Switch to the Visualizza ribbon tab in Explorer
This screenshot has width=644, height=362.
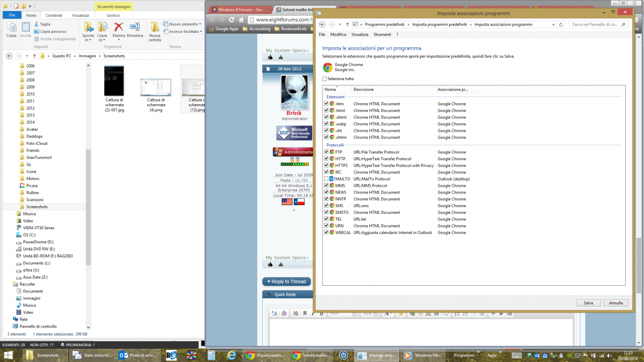point(81,15)
